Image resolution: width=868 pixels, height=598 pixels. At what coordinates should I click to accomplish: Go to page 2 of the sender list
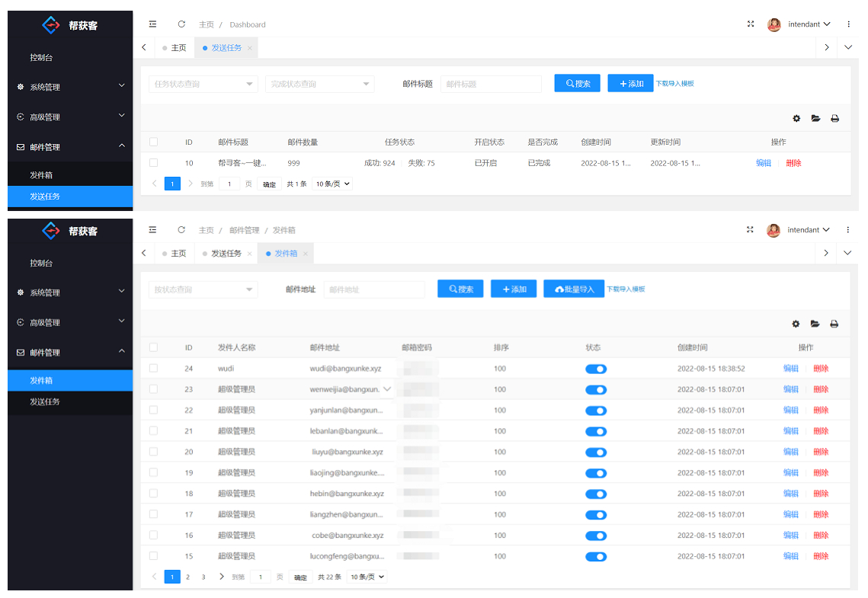point(188,577)
